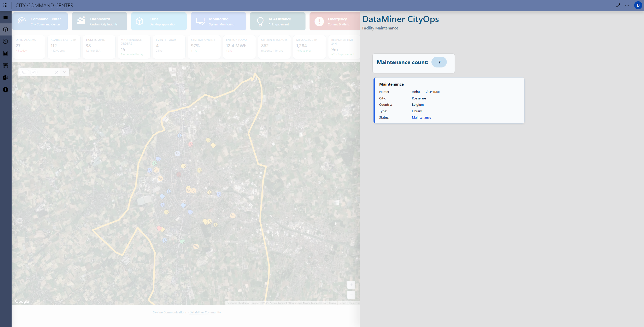Zoom in on the map

point(351,285)
